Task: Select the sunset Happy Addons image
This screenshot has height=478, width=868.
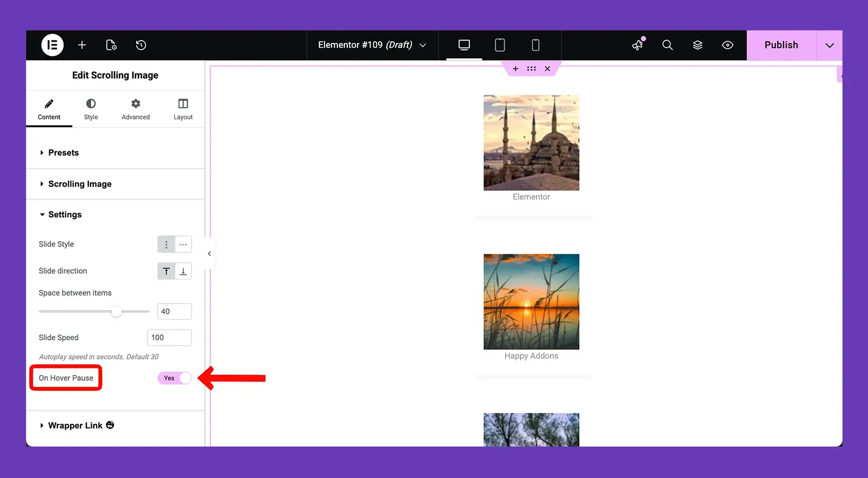Action: 532,302
